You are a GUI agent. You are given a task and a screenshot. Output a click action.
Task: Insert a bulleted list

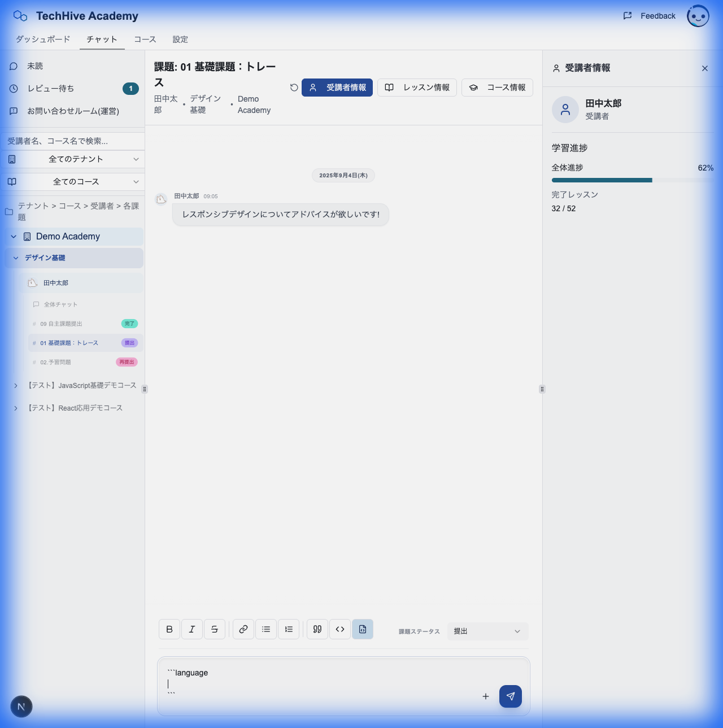(266, 629)
